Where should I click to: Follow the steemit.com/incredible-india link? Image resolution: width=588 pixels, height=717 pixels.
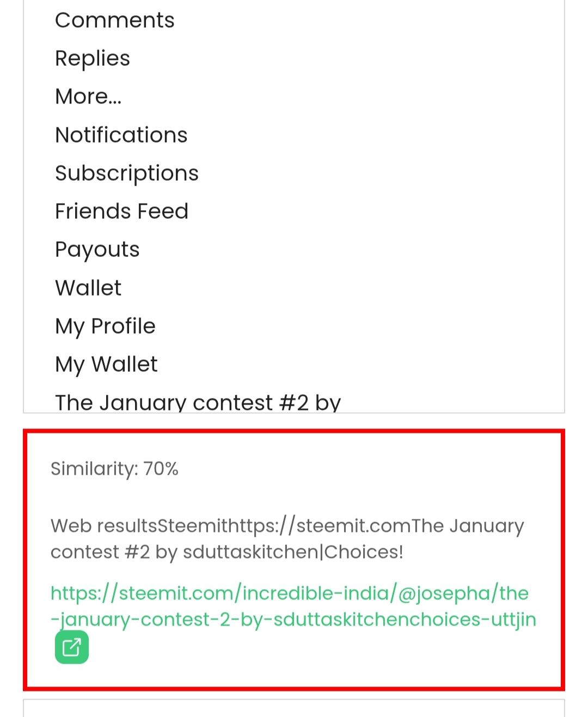(290, 593)
